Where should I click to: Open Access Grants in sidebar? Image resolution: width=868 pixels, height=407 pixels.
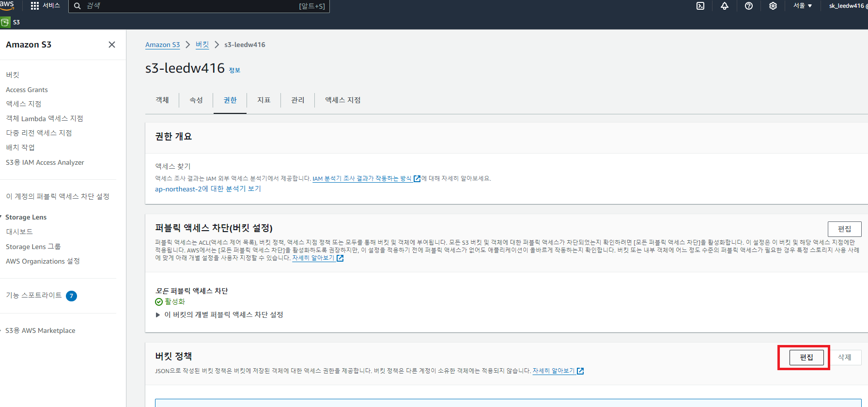click(27, 90)
